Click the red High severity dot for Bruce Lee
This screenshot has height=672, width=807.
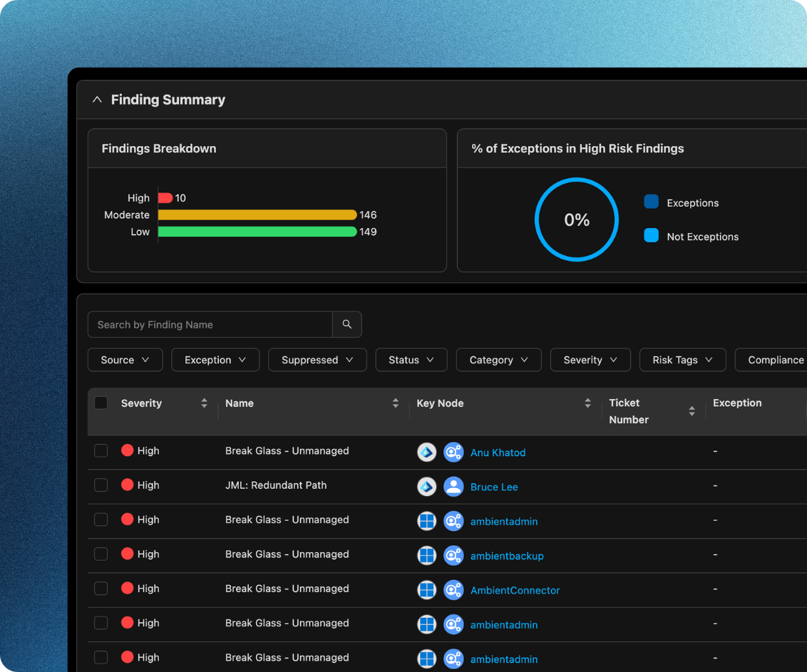(x=127, y=485)
